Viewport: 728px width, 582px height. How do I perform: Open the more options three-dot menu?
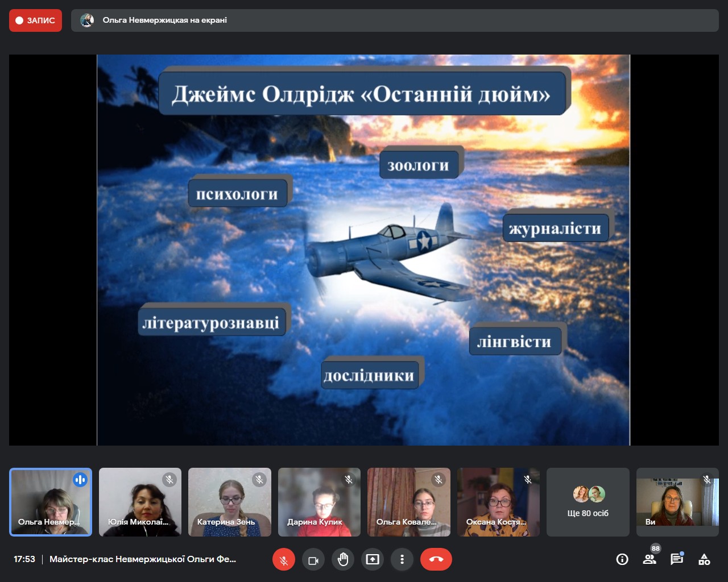402,560
